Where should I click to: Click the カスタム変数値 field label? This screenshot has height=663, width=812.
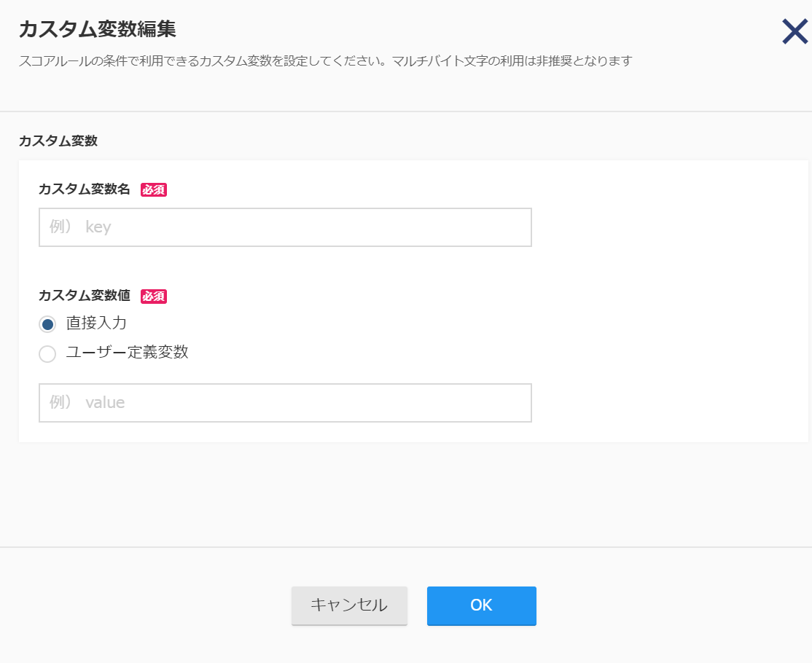click(85, 296)
